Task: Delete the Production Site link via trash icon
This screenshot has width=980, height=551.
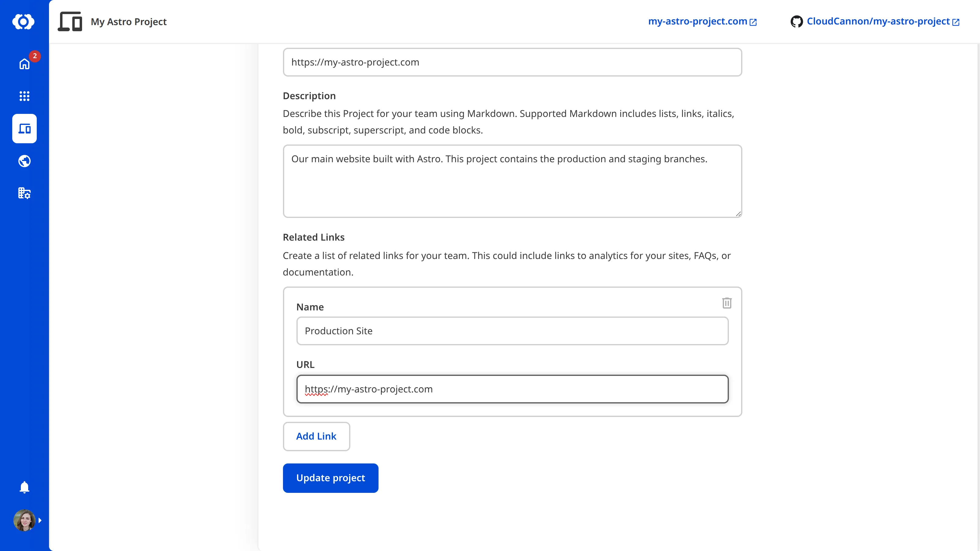Action: [727, 303]
